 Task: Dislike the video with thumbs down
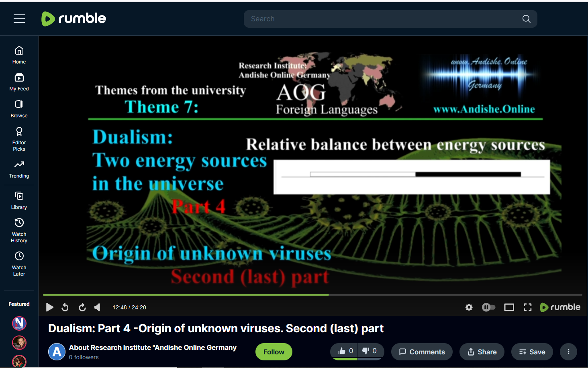pyautogui.click(x=370, y=352)
